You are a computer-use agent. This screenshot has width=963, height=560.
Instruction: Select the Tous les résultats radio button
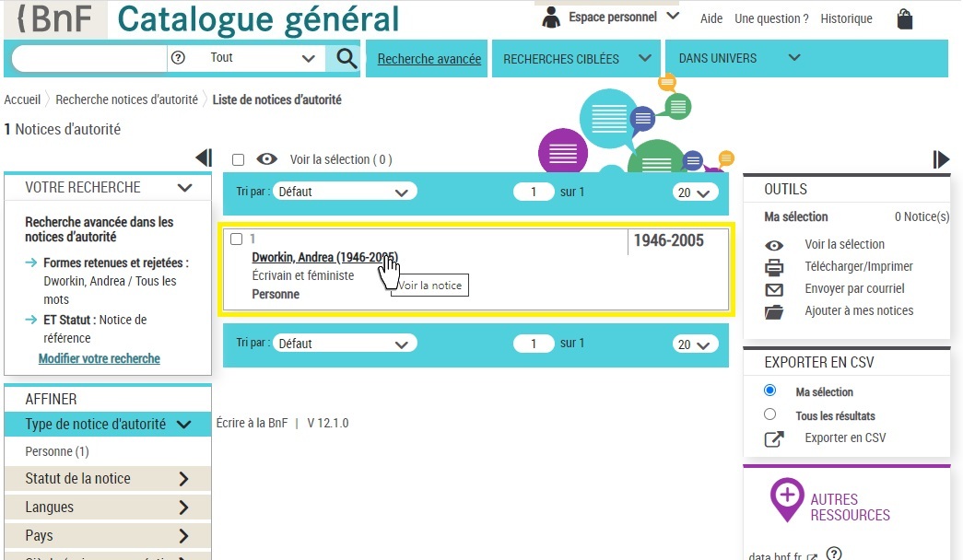pyautogui.click(x=770, y=414)
